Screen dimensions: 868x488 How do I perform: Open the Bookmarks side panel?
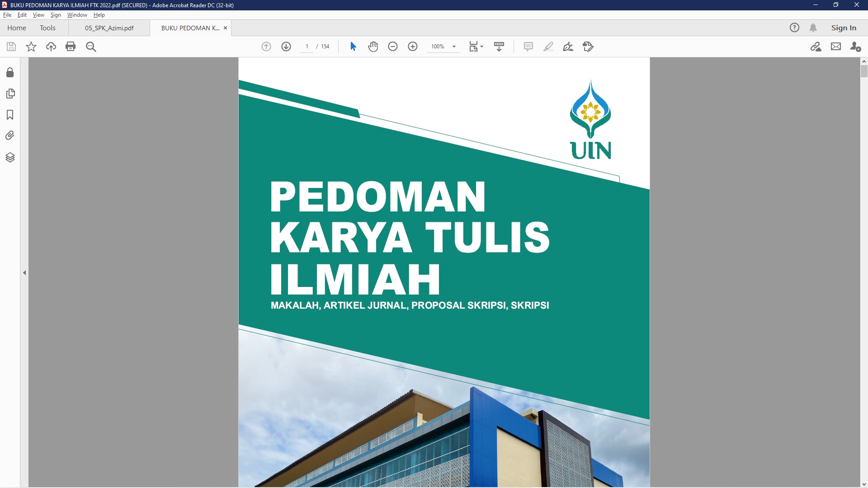coord(10,115)
